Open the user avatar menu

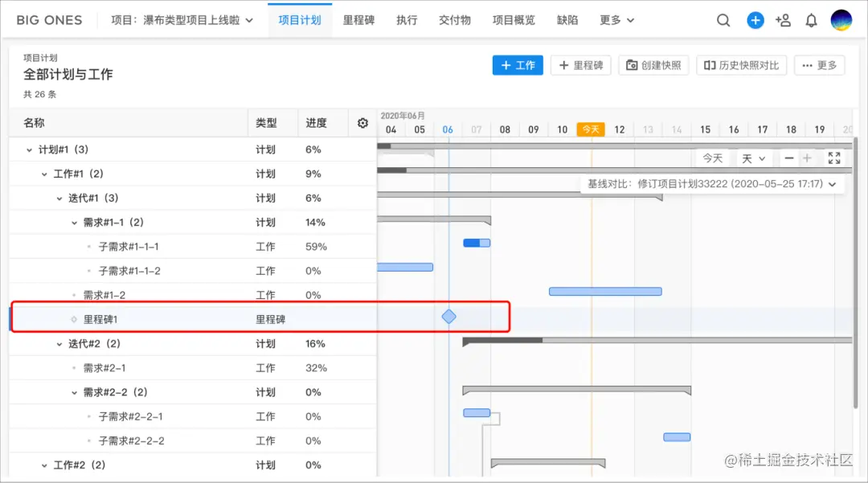(x=841, y=21)
